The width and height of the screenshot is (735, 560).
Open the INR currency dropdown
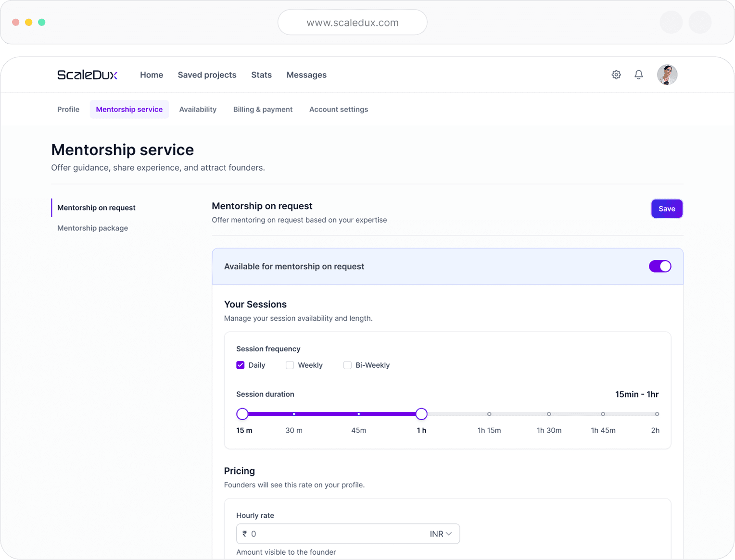[x=441, y=534]
